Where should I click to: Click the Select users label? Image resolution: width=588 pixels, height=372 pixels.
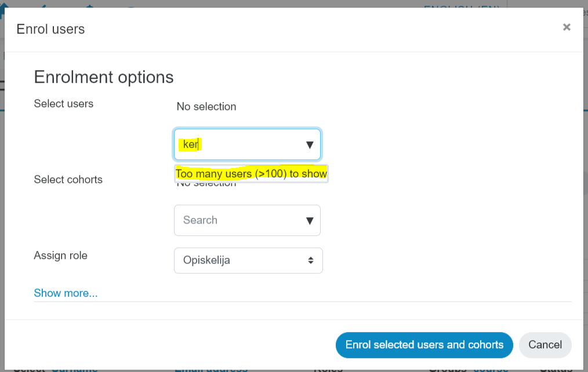(63, 104)
